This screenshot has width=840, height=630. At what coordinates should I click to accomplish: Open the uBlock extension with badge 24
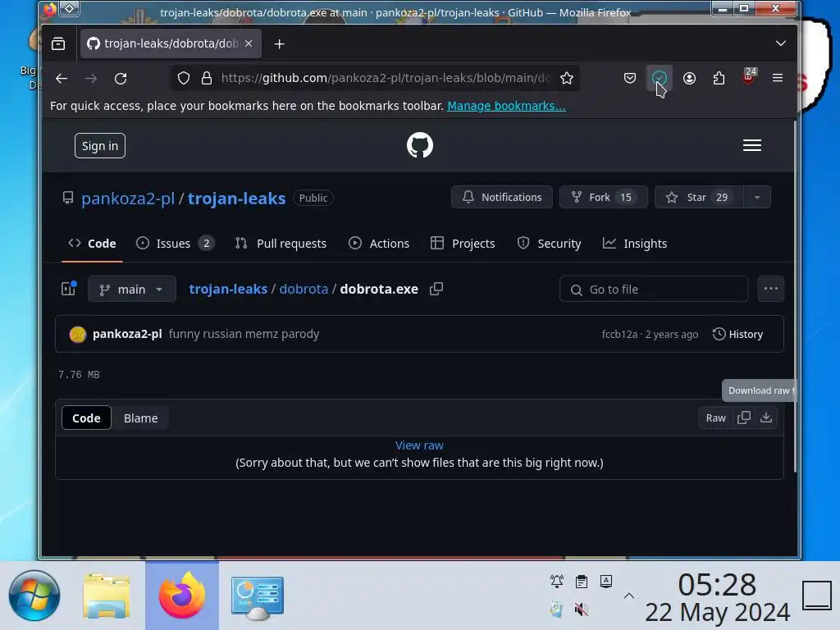[749, 77]
